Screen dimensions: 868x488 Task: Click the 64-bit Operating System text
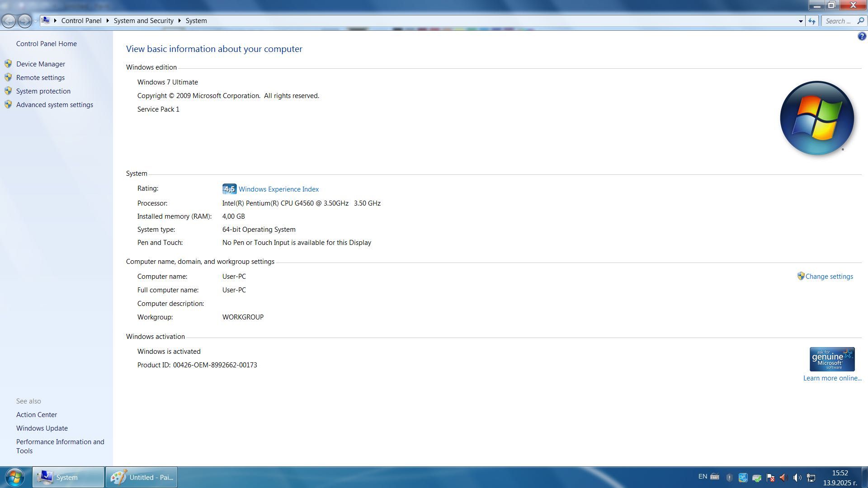tap(259, 230)
